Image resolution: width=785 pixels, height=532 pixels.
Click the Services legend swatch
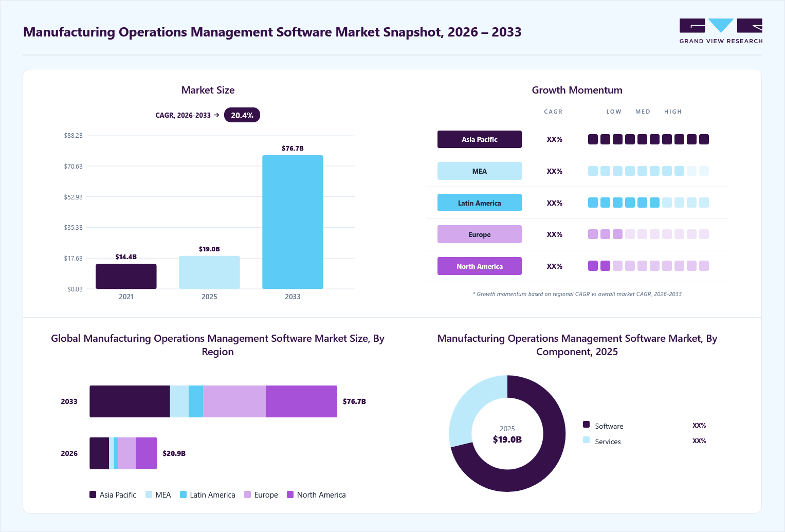point(587,440)
